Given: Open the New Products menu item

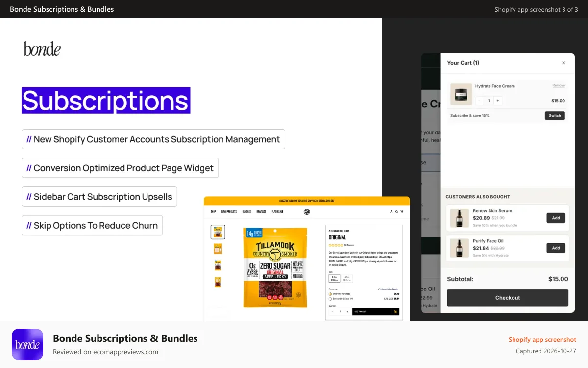Looking at the screenshot, I should point(229,212).
